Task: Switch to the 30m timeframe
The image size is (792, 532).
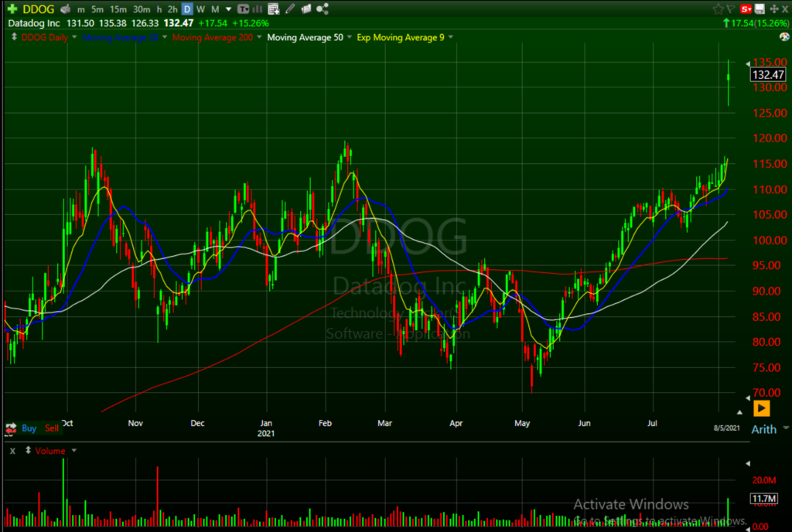Action: 142,9
